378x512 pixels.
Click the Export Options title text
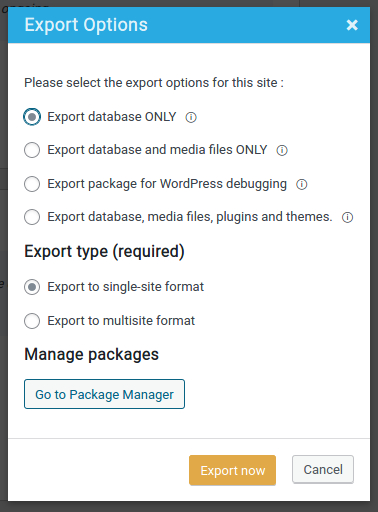click(86, 25)
